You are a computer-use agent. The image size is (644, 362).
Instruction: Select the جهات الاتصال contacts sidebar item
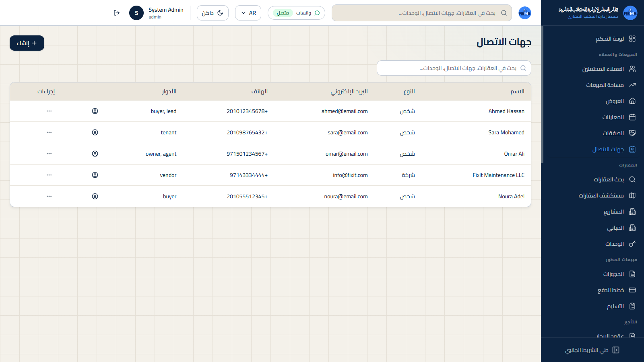pos(608,149)
